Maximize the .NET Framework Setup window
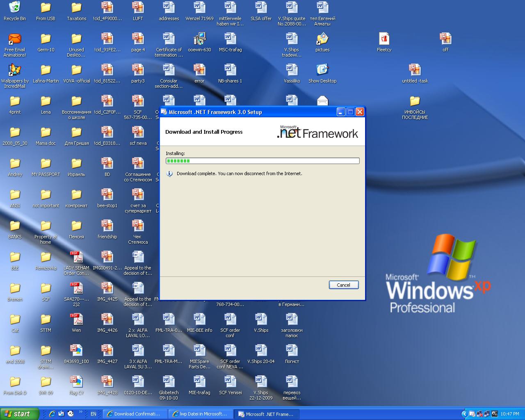Image resolution: width=525 pixels, height=420 pixels. point(350,112)
